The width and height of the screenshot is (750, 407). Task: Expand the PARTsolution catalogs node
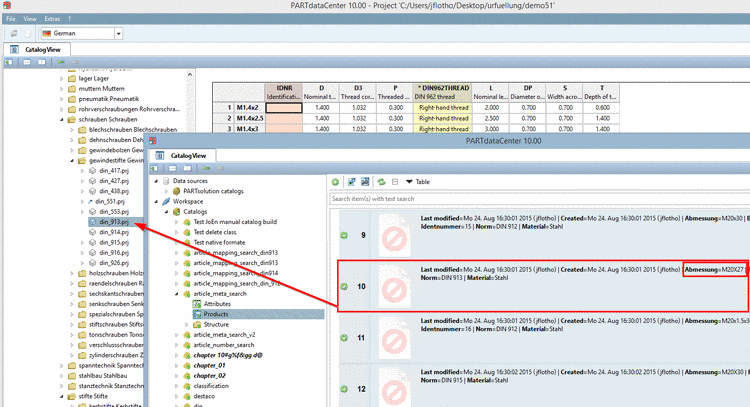tap(164, 190)
